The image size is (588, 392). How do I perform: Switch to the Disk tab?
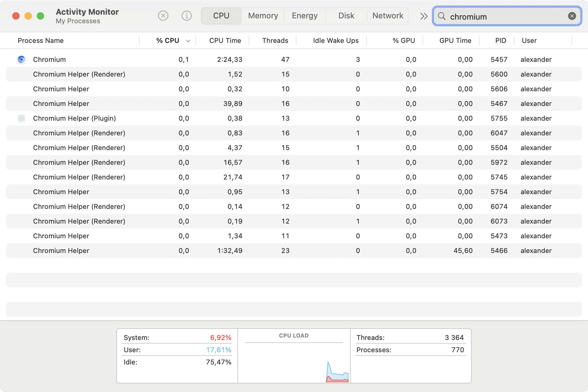(346, 16)
